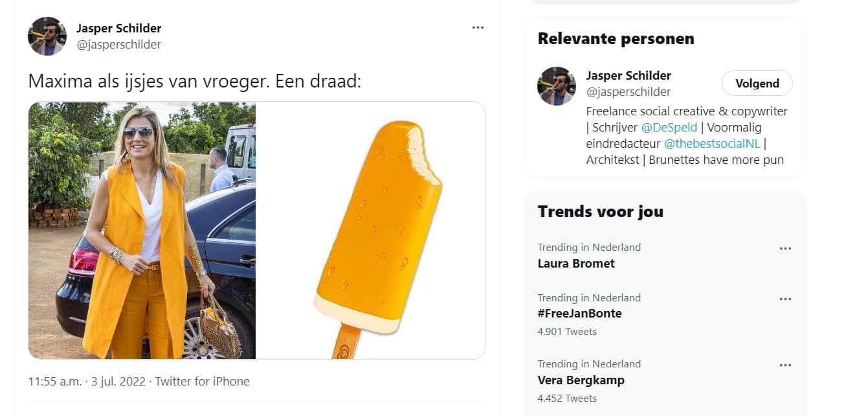Open more options for Vera Bergkamp trend
868x416 pixels.
(785, 365)
